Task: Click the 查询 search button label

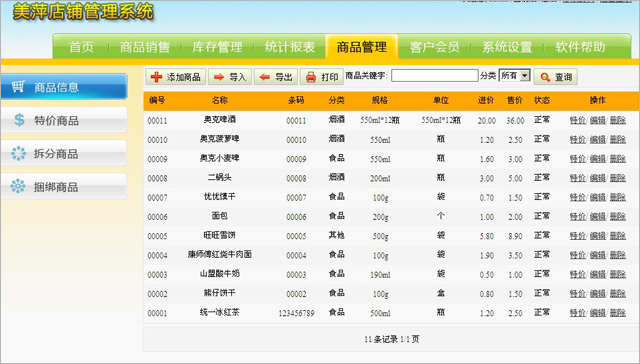Action: click(x=563, y=77)
